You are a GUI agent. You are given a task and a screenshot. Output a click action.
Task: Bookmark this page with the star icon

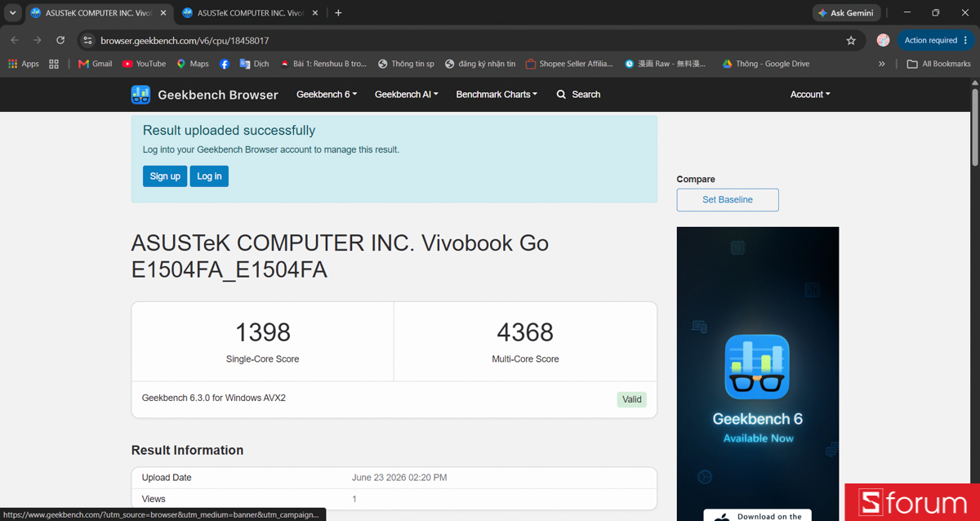851,40
